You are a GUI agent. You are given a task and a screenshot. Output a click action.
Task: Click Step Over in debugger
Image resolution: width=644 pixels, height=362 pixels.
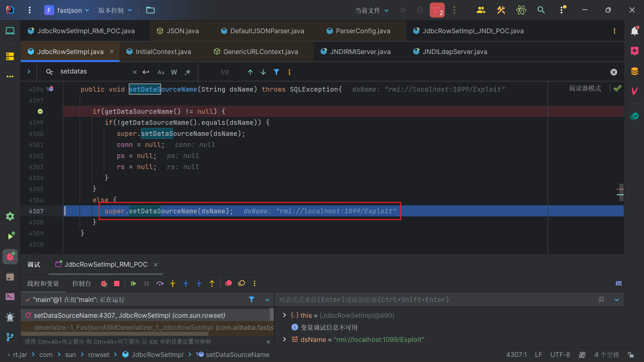160,283
